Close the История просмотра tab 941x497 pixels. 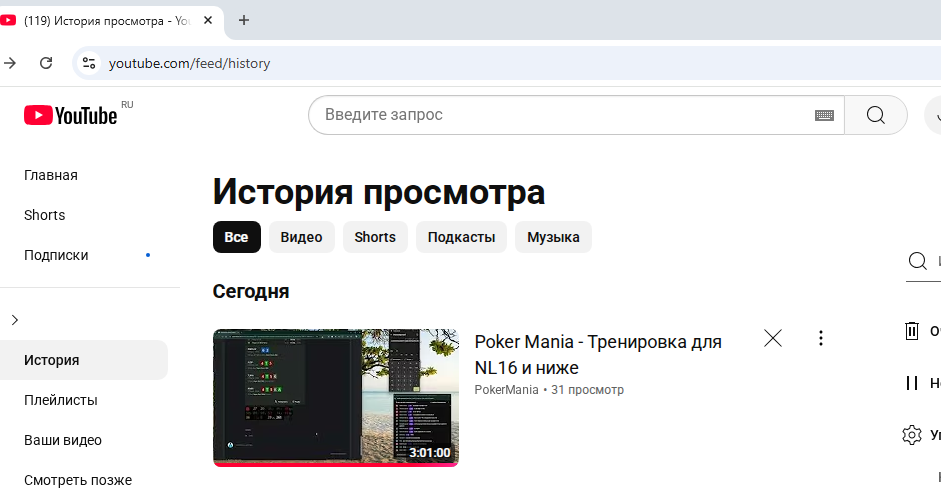208,20
